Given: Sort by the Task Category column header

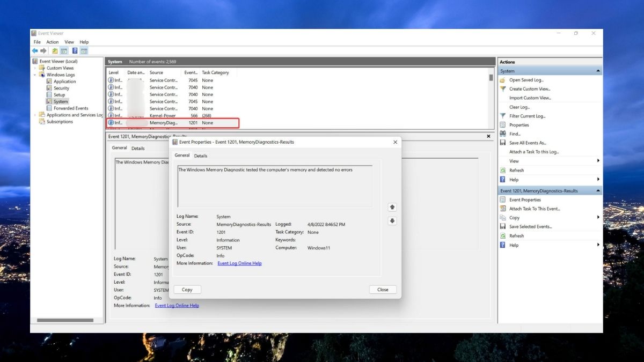Looking at the screenshot, I should click(217, 72).
